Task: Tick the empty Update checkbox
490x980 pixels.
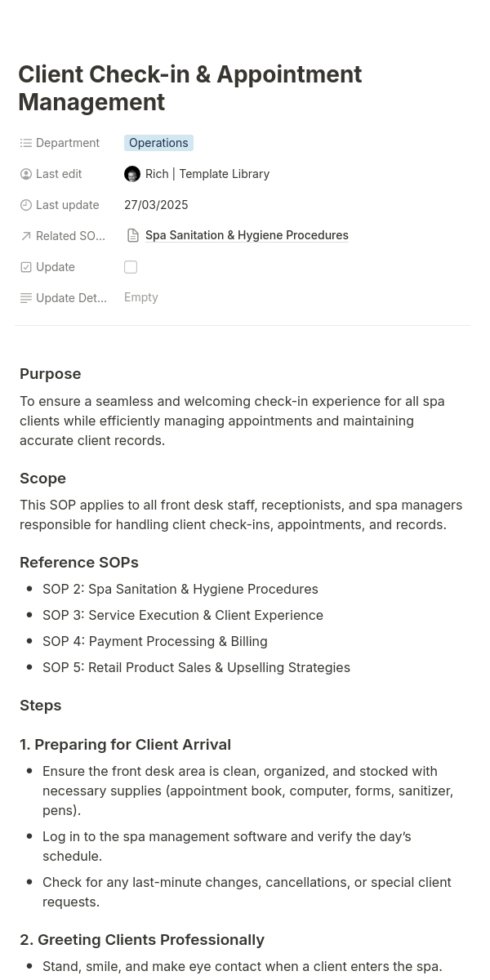Action: [x=131, y=267]
